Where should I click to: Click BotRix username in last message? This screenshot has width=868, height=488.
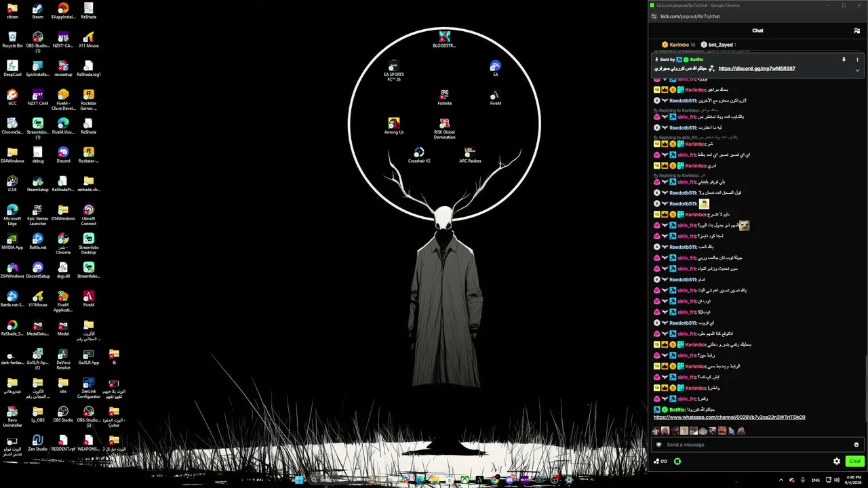677,409
